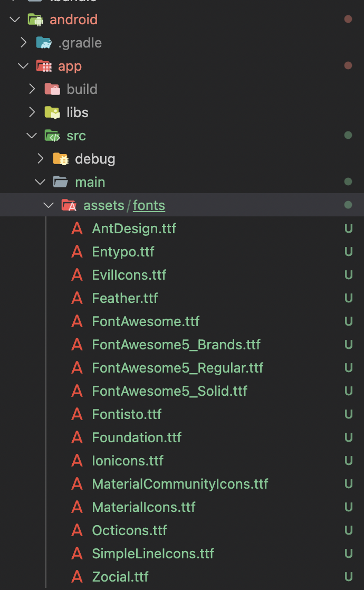Viewport: 364px width, 590px height.
Task: Click the font icon beside Entypo.ttf
Action: [x=77, y=252]
